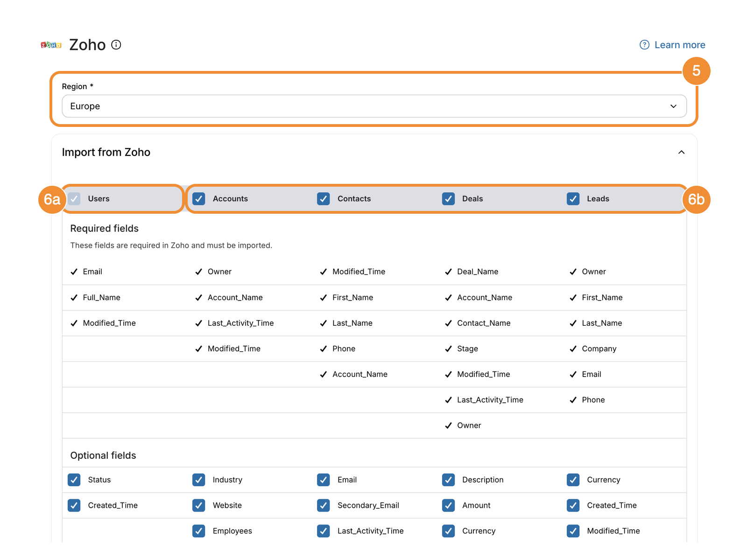The image size is (747, 560).
Task: Uncheck the Contacts checkbox
Action: pos(324,199)
